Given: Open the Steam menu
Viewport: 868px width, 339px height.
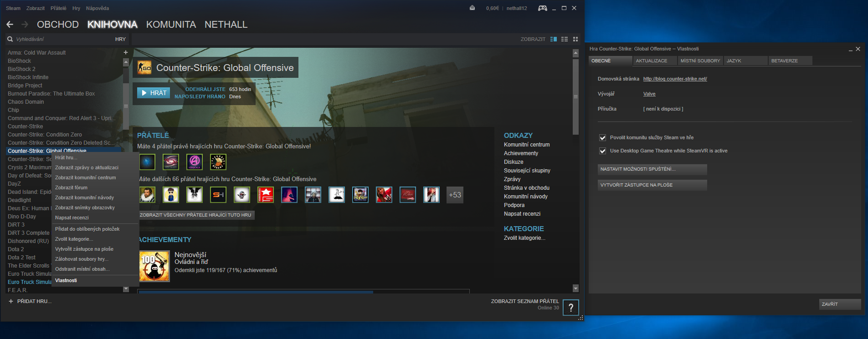Looking at the screenshot, I should (x=13, y=8).
